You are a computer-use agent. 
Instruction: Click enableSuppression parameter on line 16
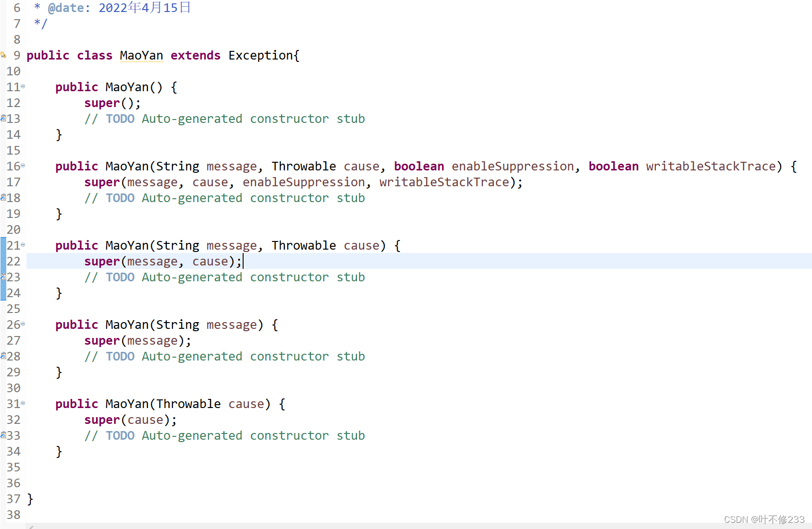tap(513, 166)
